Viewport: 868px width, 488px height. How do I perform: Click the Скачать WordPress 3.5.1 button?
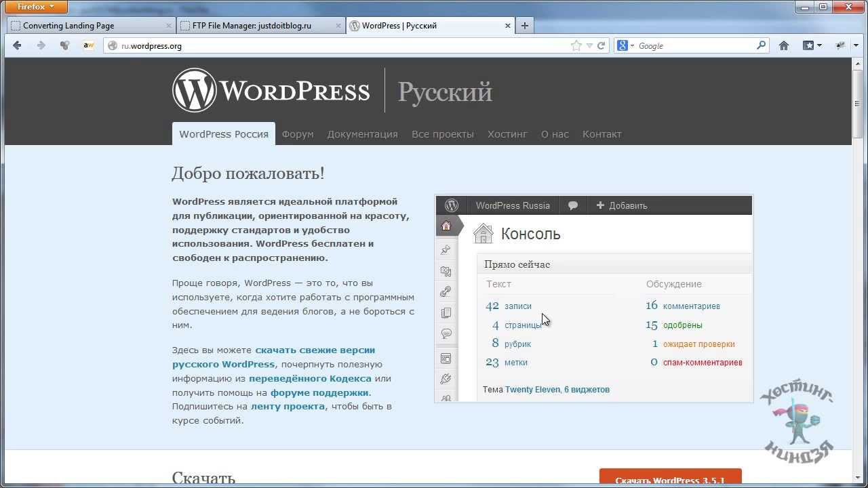coord(671,477)
